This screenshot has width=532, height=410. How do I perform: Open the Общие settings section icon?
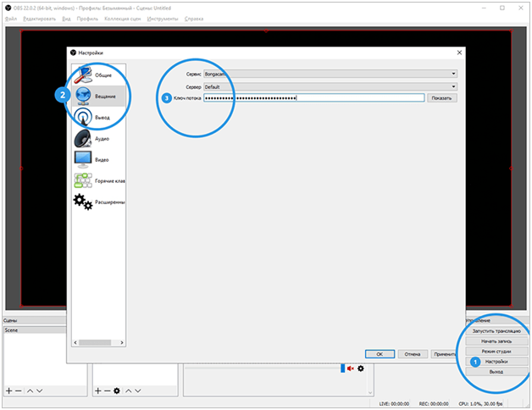[x=83, y=75]
